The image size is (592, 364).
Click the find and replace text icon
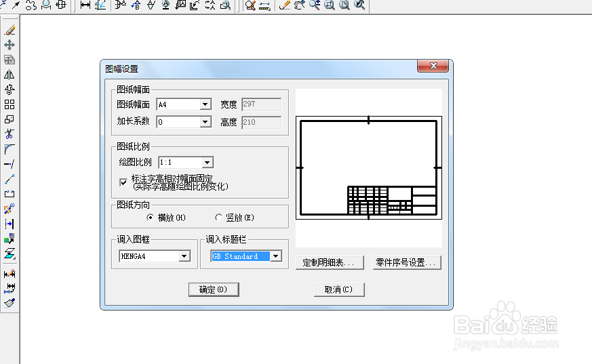(225, 5)
